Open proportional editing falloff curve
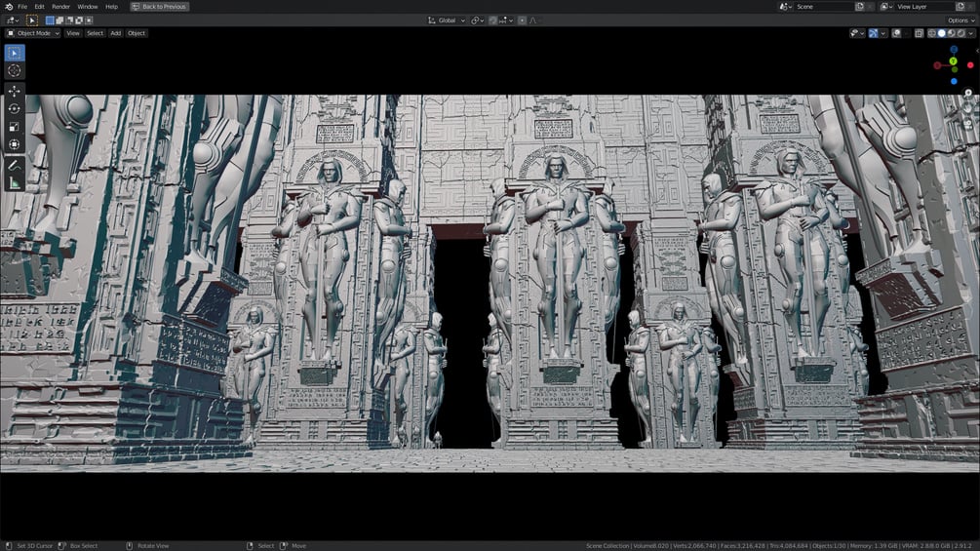Image resolution: width=980 pixels, height=551 pixels. pyautogui.click(x=533, y=20)
